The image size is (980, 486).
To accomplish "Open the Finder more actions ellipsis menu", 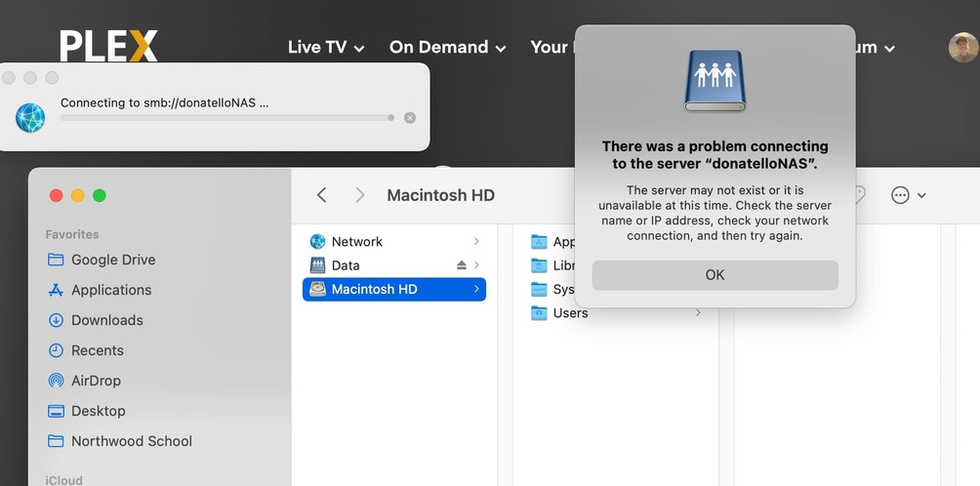I will [908, 195].
